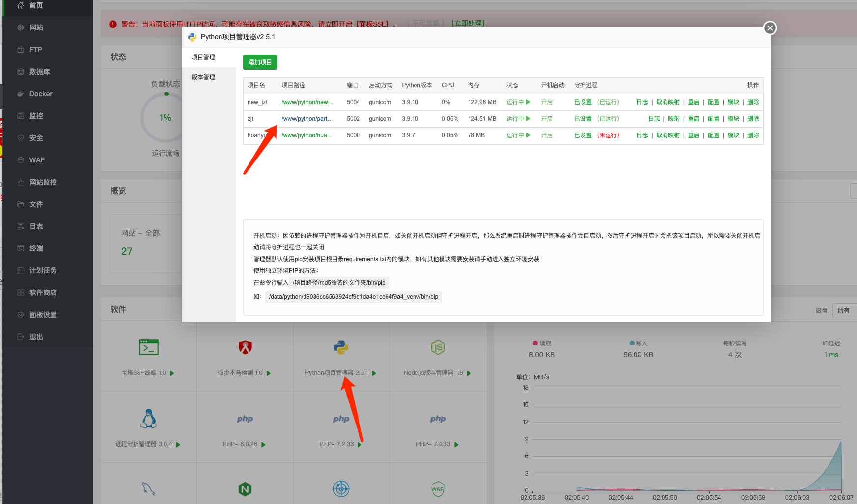This screenshot has width=857, height=504.
Task: Open the Python项目管理器 software icon
Action: coord(341,347)
